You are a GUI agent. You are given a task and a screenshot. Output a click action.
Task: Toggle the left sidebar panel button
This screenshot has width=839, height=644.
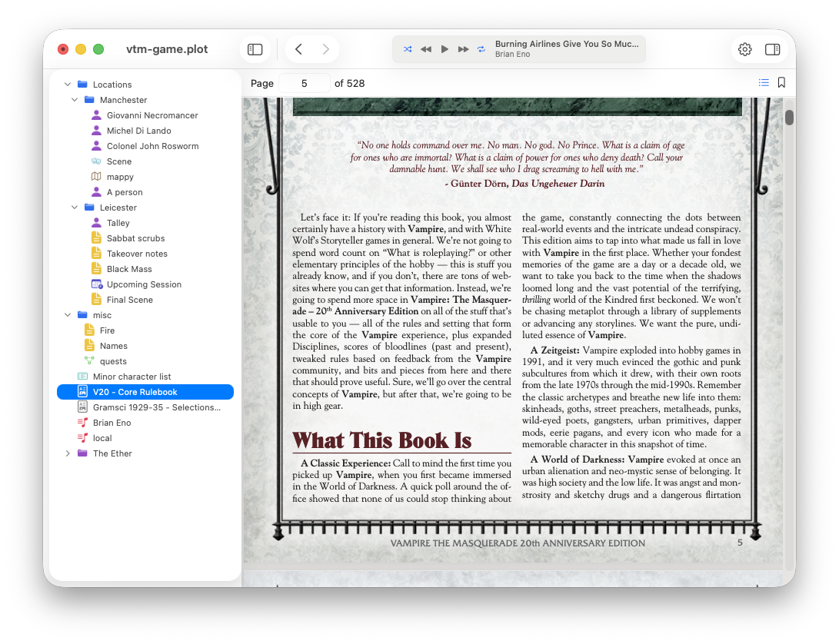(x=255, y=49)
